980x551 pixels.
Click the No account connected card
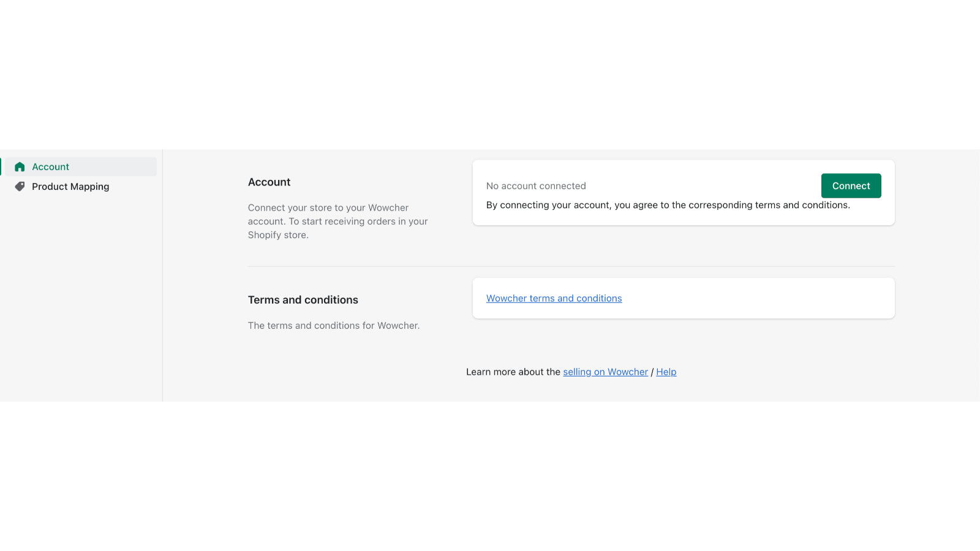(x=683, y=192)
